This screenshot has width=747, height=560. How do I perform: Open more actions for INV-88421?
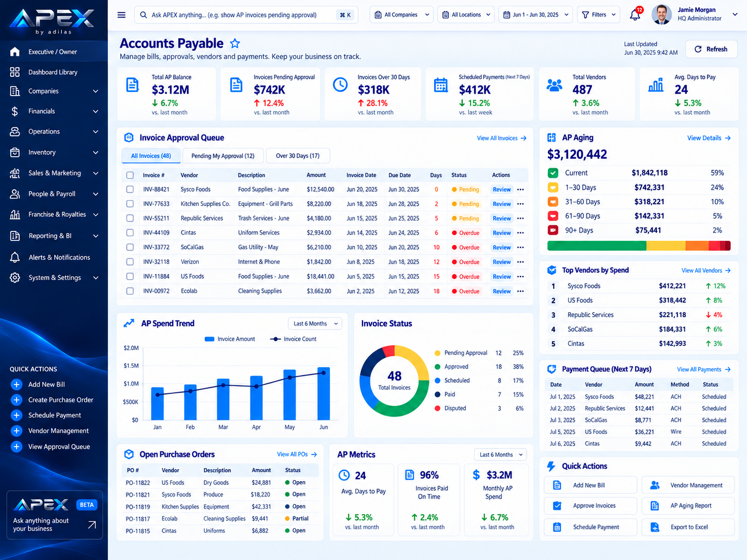(x=521, y=189)
